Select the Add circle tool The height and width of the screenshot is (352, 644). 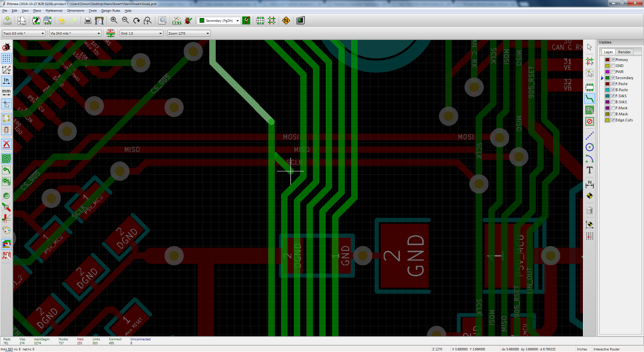tap(590, 147)
